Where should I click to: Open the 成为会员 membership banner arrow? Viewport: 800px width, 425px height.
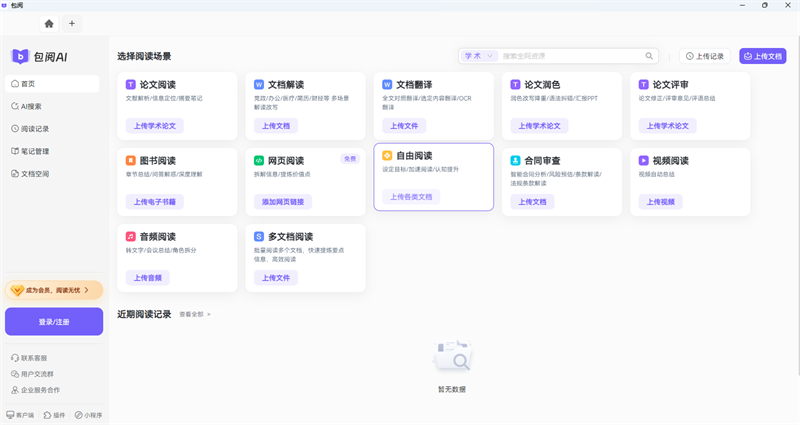tap(86, 290)
